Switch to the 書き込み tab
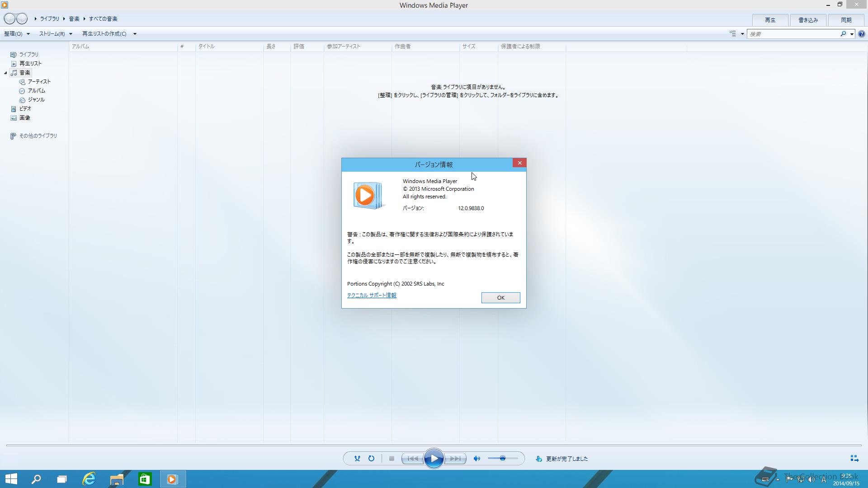Viewport: 868px width, 488px height. pyautogui.click(x=808, y=20)
